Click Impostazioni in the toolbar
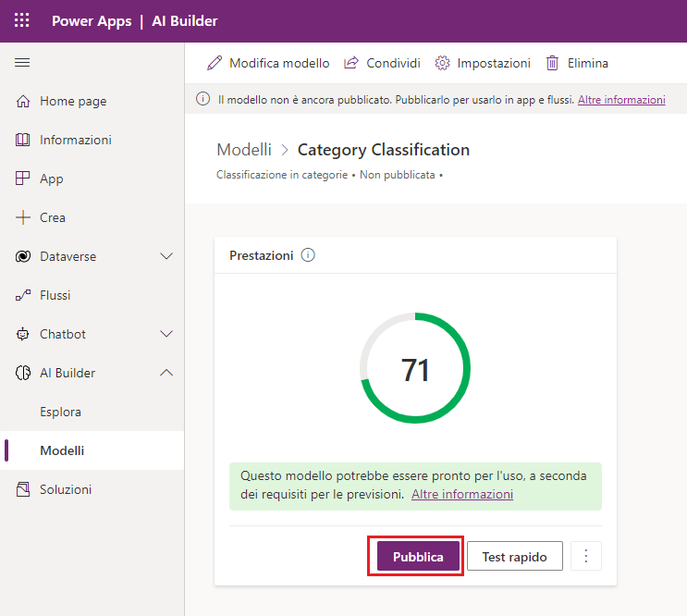The image size is (687, 616). click(x=483, y=63)
